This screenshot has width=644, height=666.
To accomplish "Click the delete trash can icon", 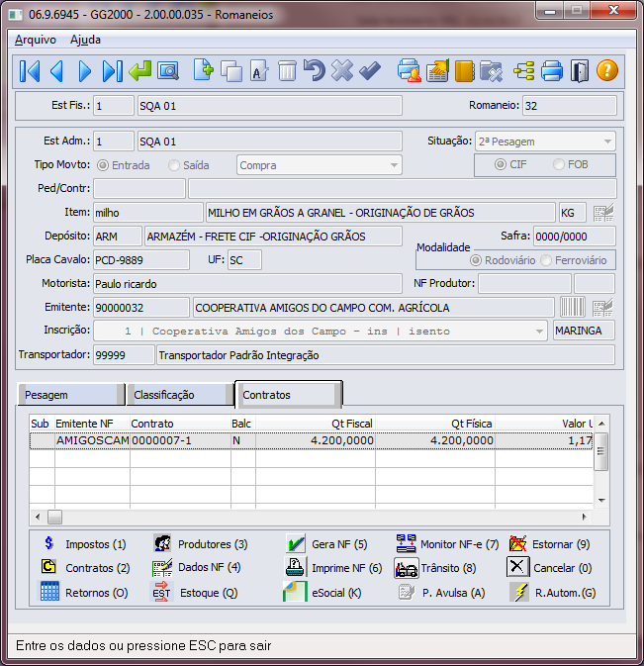I will 287,71.
